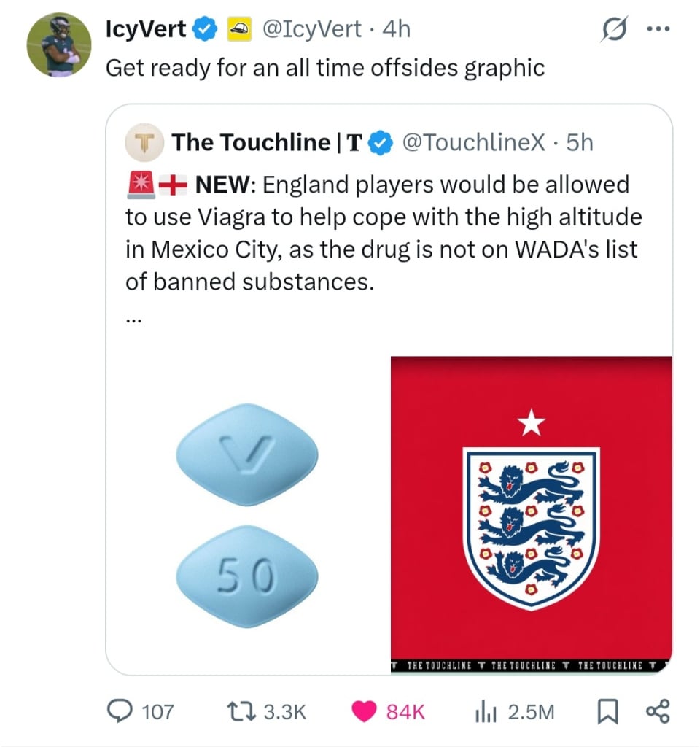Open The Touchline profile avatar
This screenshot has width=700, height=747.
click(x=145, y=142)
